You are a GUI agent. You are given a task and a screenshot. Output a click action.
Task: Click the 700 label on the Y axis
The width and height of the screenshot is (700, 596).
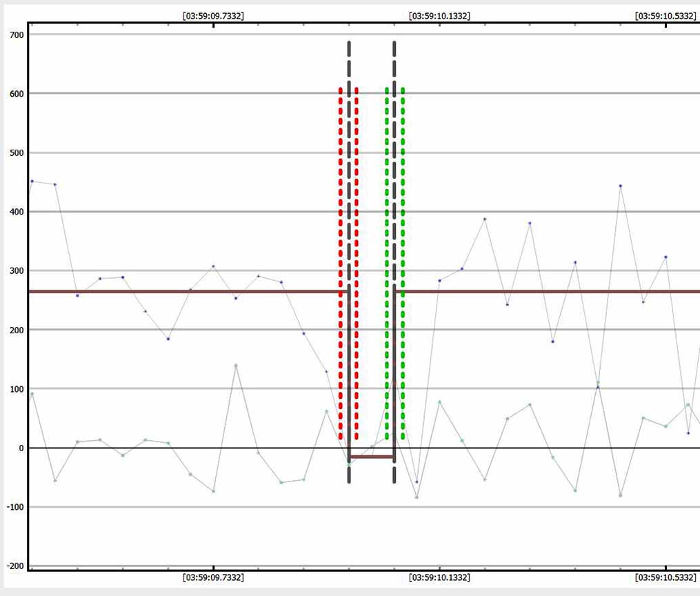[x=14, y=34]
